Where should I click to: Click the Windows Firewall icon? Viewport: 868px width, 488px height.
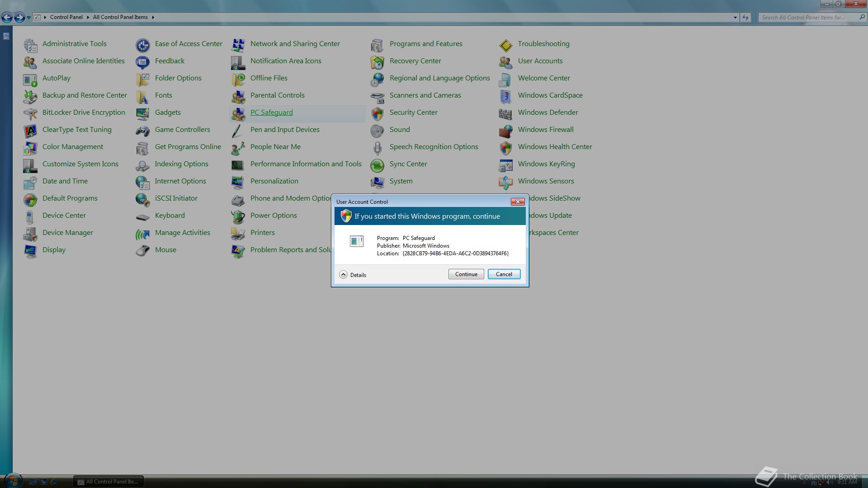(x=506, y=131)
